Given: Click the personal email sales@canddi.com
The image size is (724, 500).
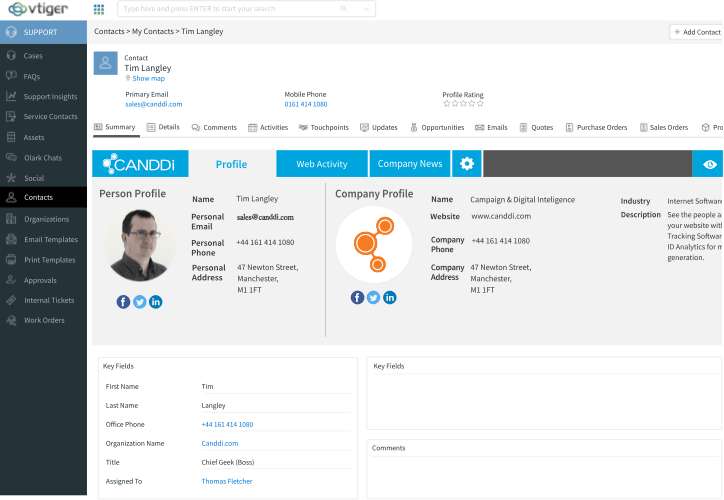Looking at the screenshot, I should click(x=265, y=217).
